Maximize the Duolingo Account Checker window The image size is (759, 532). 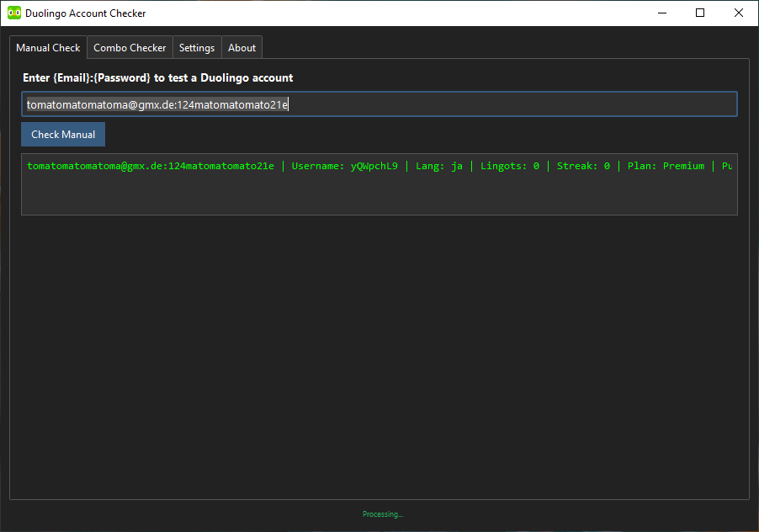700,13
